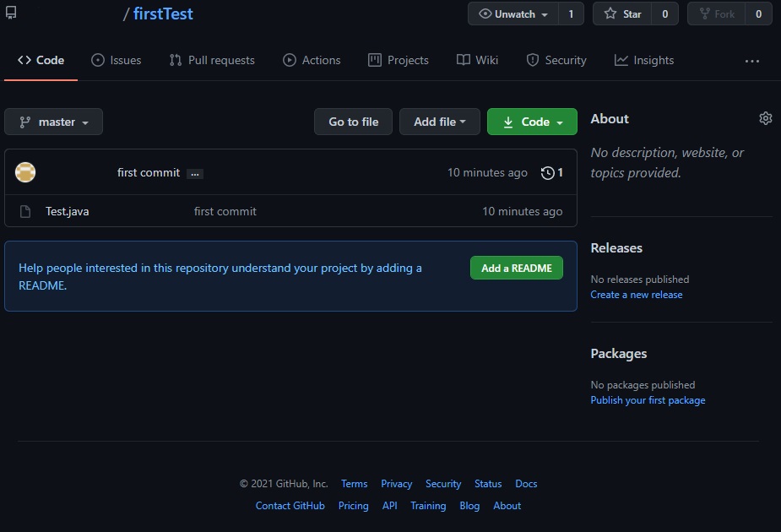This screenshot has height=532, width=781.
Task: Click the committer avatar image
Action: point(25,172)
